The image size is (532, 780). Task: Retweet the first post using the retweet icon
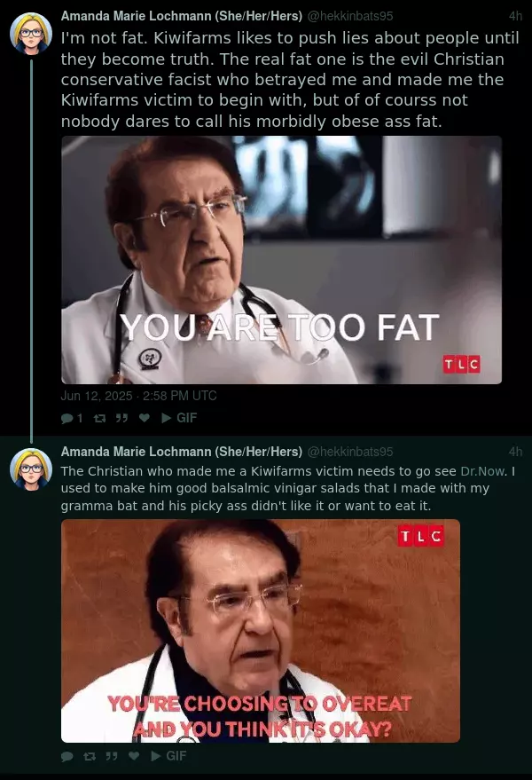click(100, 418)
